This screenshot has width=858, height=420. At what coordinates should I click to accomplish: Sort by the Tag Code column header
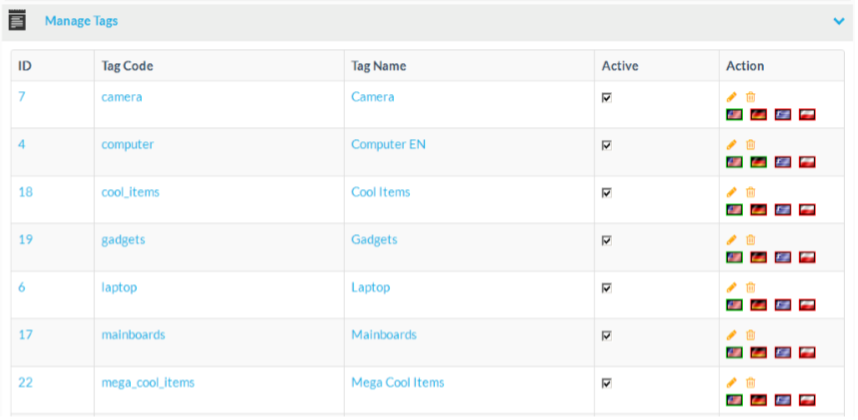[x=127, y=66]
